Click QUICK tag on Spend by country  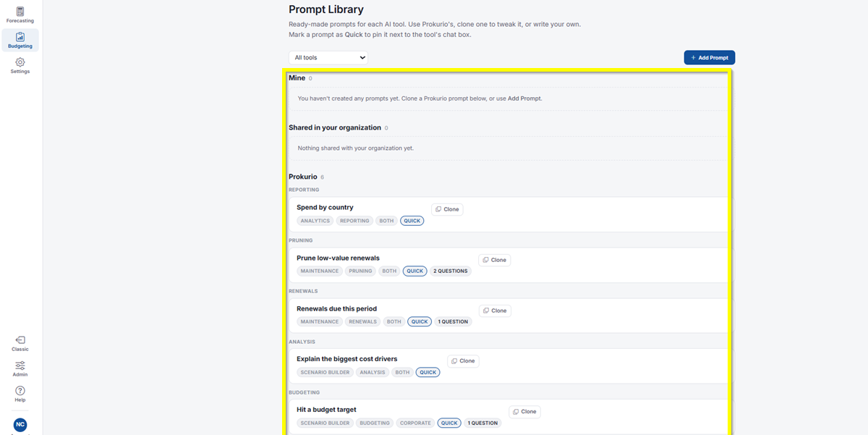[412, 221]
